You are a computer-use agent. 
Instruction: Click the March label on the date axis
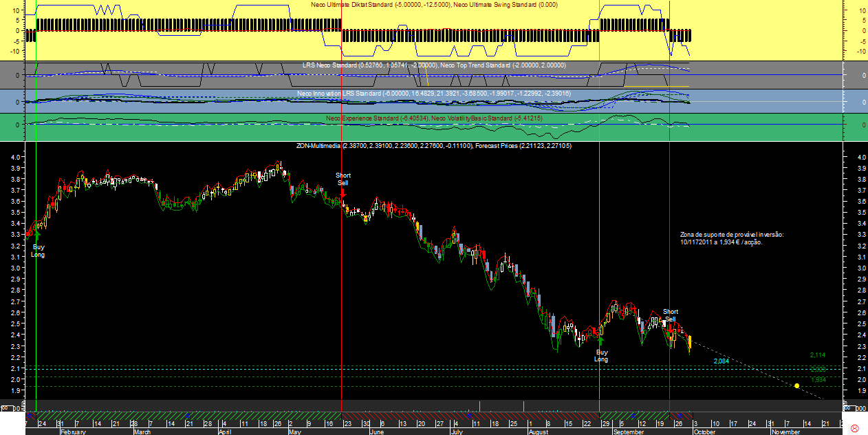point(142,432)
